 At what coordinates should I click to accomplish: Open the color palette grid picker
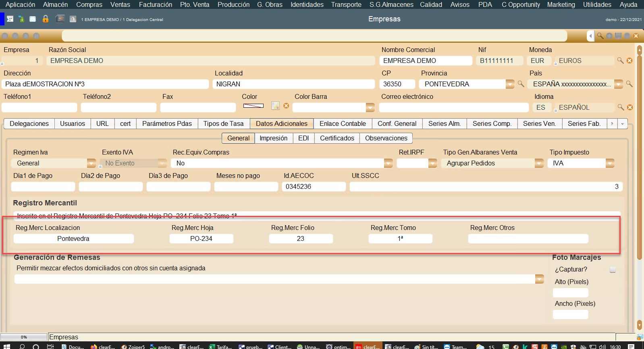tap(275, 106)
